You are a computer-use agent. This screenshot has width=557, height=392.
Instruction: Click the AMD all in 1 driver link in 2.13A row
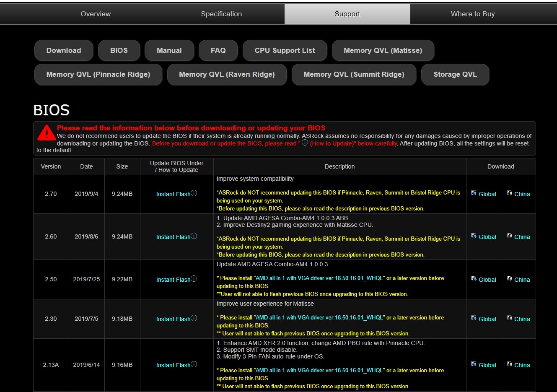(x=319, y=370)
